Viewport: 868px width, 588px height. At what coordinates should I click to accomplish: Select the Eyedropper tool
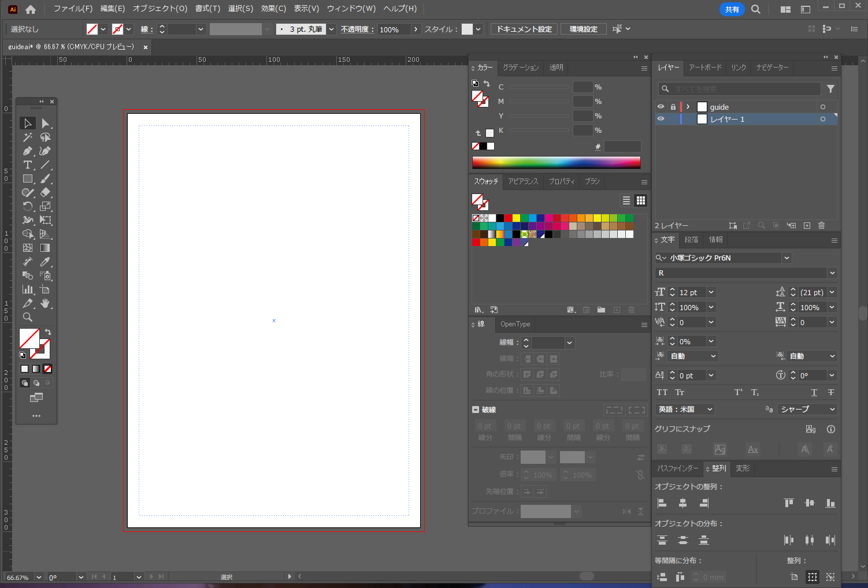click(46, 262)
